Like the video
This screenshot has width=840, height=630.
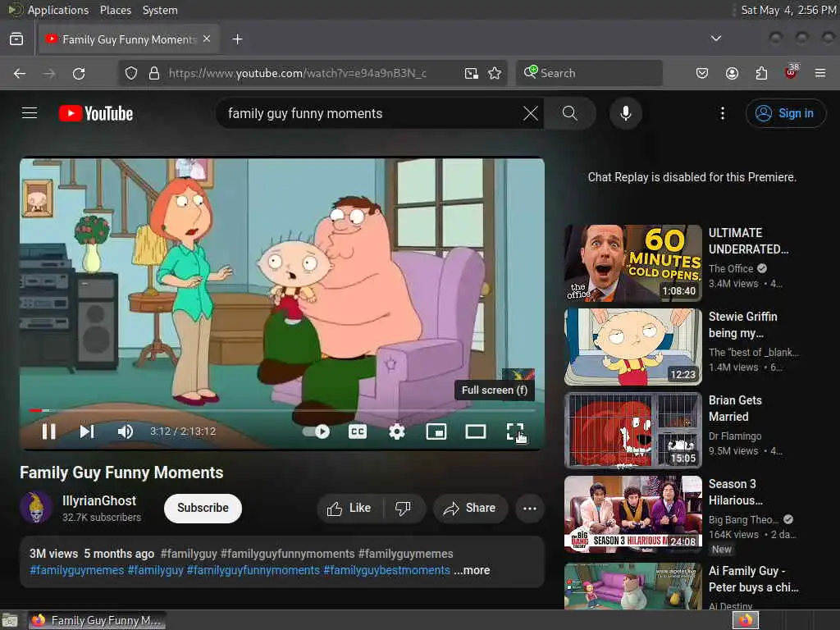349,508
